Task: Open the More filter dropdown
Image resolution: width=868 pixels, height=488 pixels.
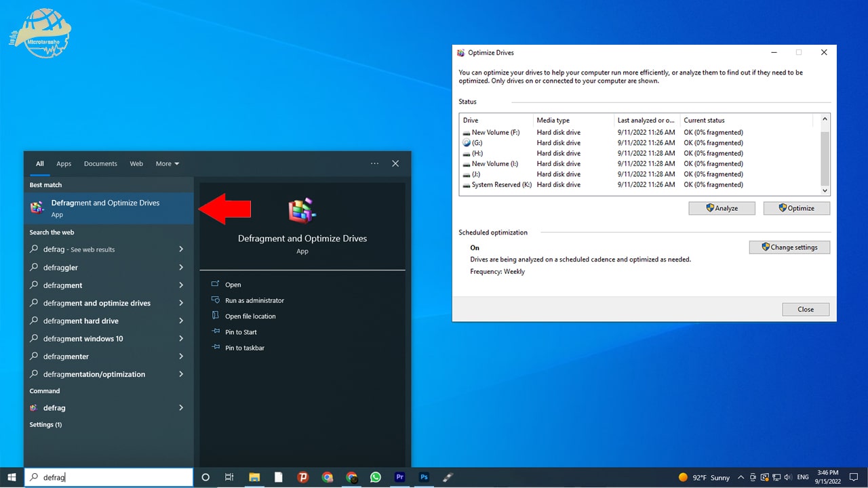Action: (167, 163)
